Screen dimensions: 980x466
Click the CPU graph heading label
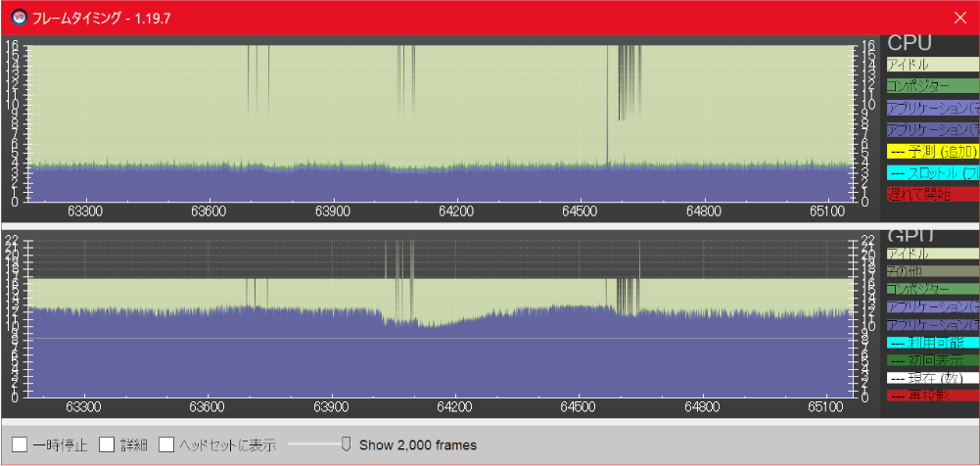tap(910, 43)
